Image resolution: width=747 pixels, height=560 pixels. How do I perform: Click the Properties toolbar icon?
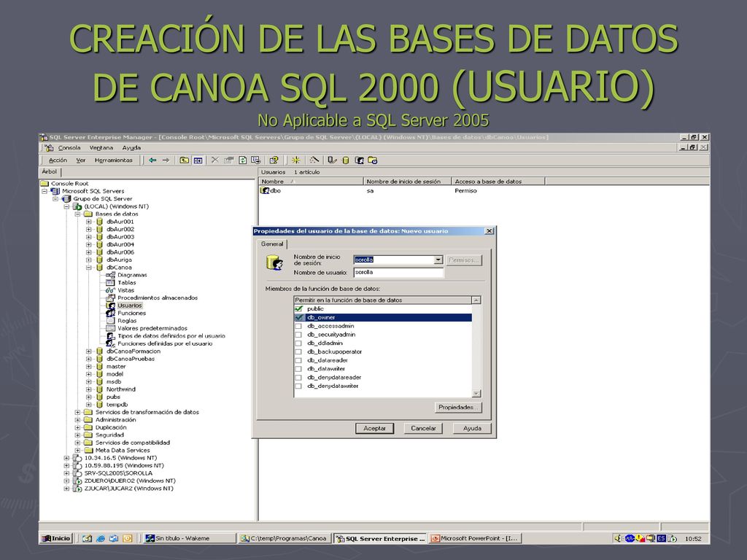[228, 160]
